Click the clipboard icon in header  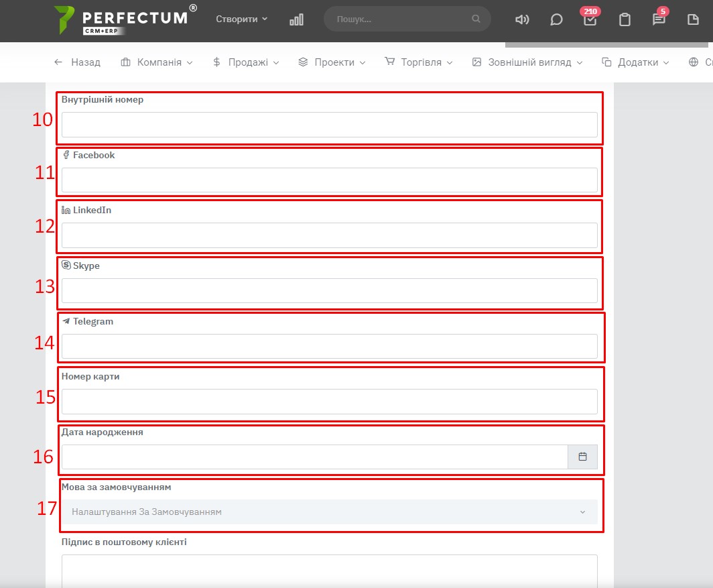[x=625, y=19]
